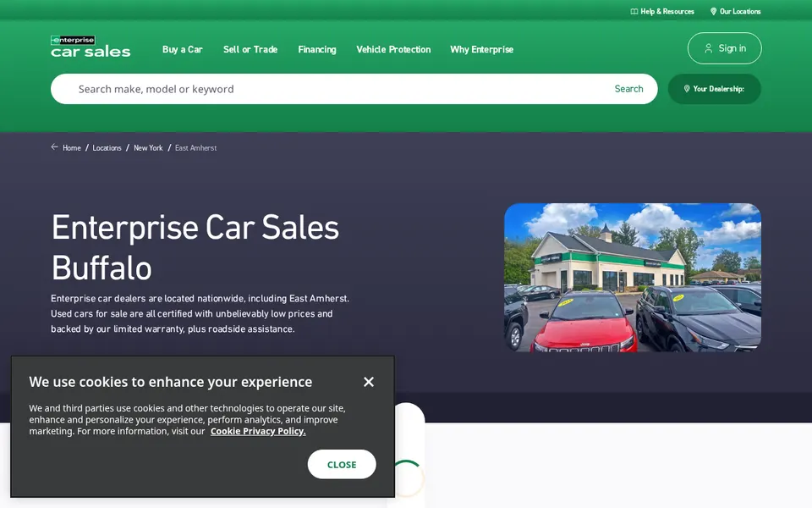Open Our Locations link

(735, 11)
